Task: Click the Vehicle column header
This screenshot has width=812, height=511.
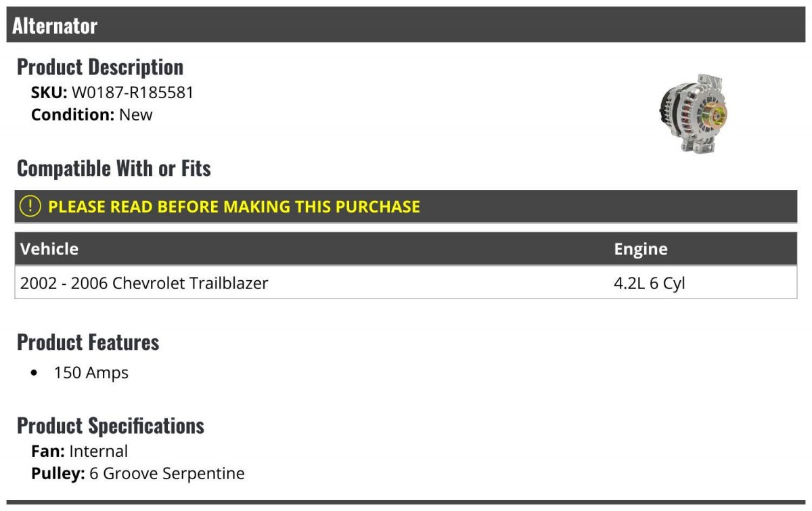Action: coord(49,249)
